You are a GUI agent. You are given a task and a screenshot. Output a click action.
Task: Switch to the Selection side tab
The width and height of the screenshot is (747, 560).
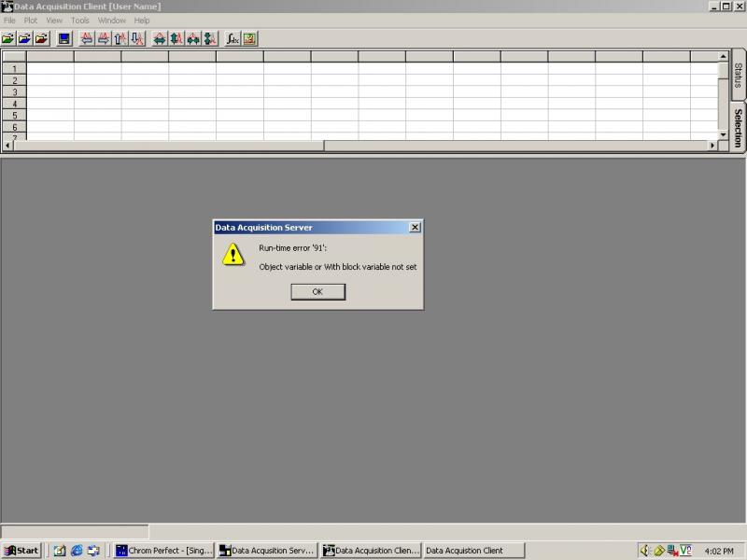click(x=738, y=128)
